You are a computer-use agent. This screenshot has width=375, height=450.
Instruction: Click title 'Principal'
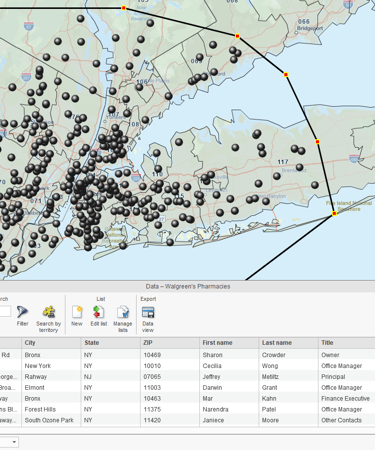click(x=333, y=377)
